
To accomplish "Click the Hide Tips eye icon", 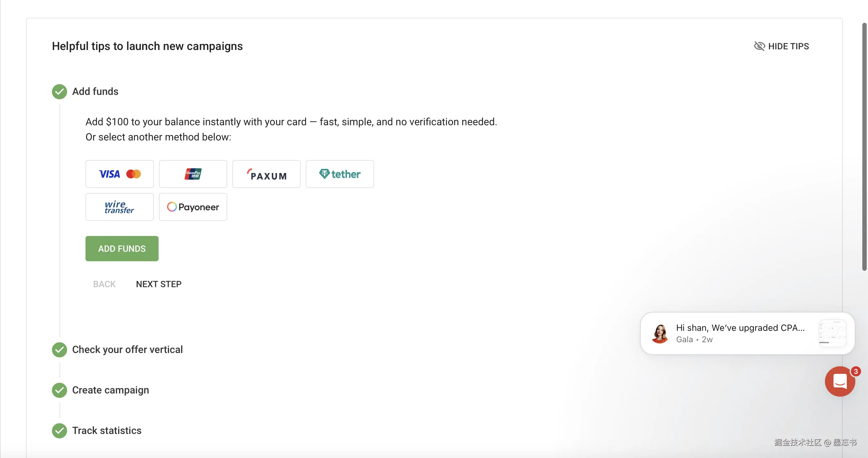I will pos(759,46).
